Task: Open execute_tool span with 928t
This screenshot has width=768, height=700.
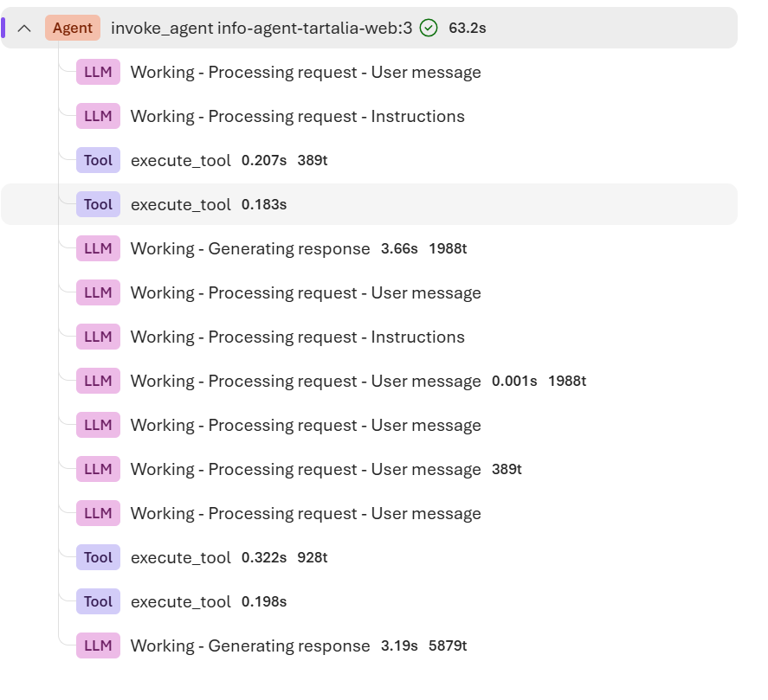Action: 370,557
